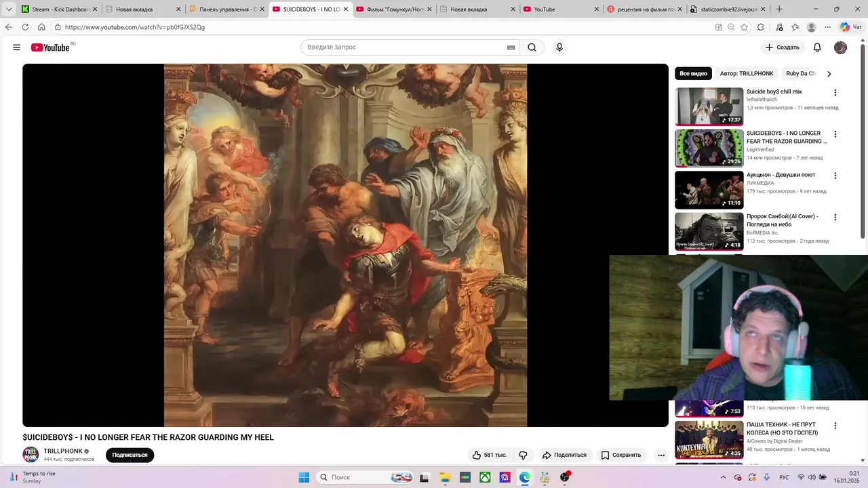Screen dimensions: 868x488
Task: Open the browser tab search dropdown
Action: click(x=9, y=9)
